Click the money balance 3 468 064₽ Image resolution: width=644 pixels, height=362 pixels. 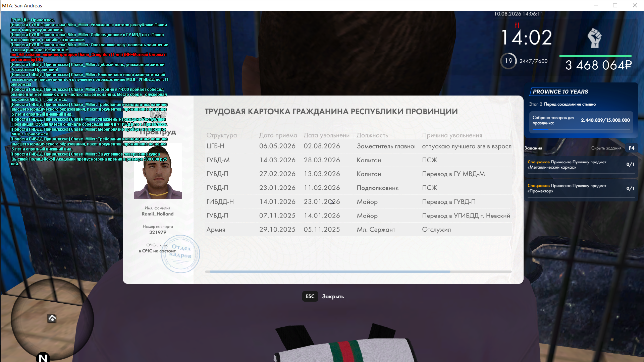coord(598,65)
